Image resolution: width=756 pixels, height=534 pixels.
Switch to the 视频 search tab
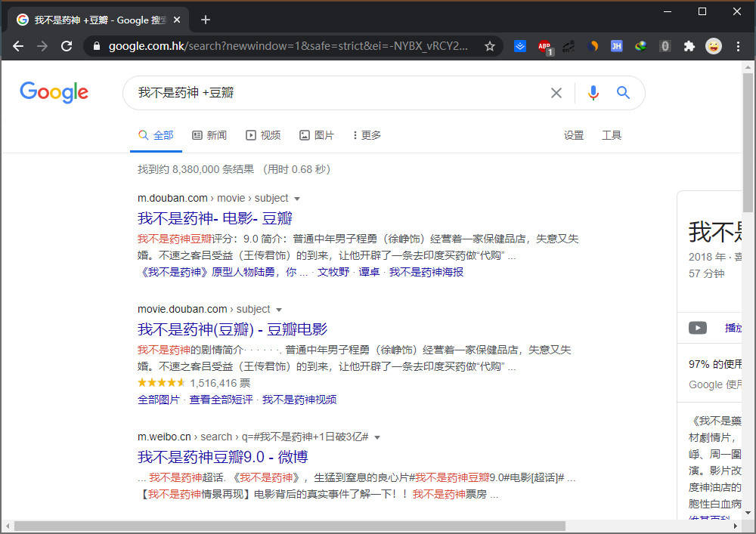tap(262, 135)
